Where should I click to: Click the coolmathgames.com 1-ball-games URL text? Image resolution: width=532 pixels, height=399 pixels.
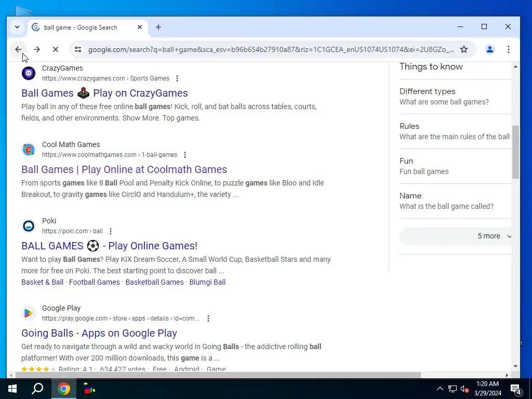click(110, 155)
